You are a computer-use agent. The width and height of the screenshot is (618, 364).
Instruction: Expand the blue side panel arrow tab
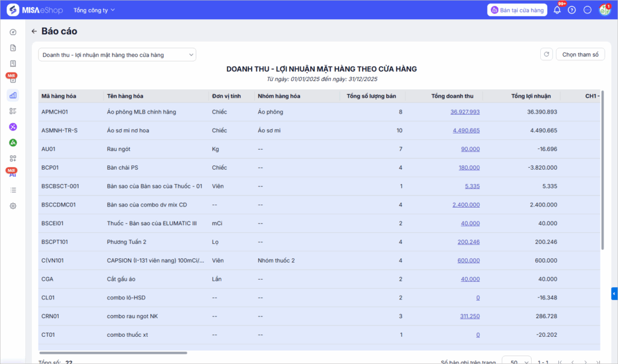click(614, 294)
